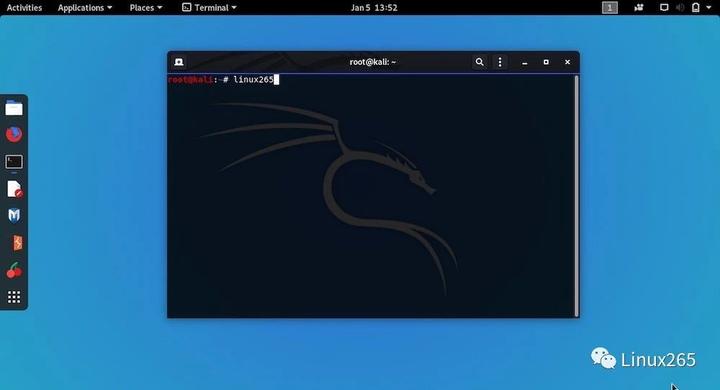Click the volume icon in top bar

680,7
